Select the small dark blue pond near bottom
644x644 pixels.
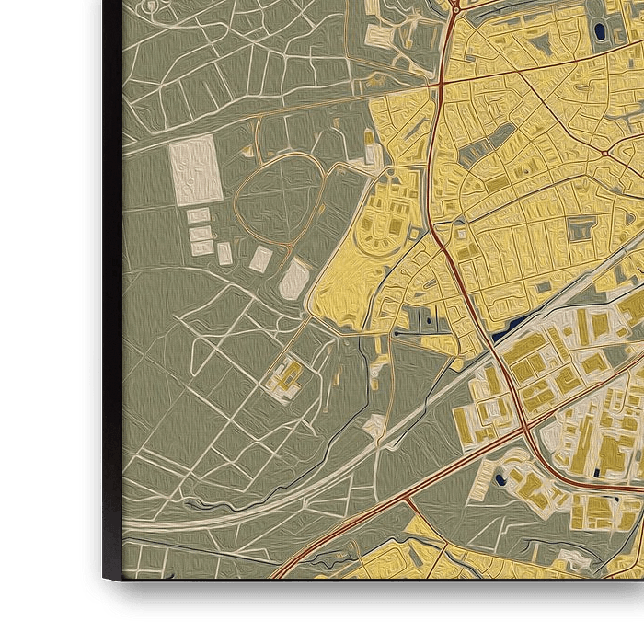pos(500,479)
